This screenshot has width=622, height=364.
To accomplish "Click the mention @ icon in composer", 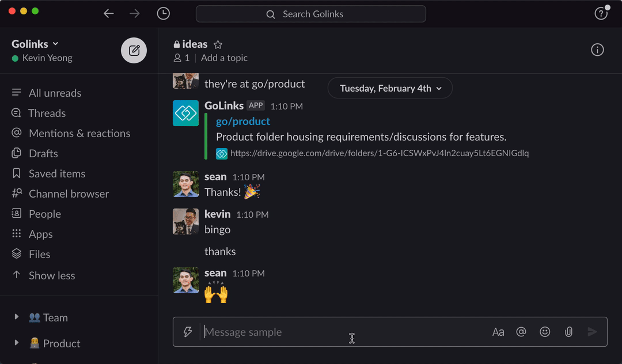I will pyautogui.click(x=521, y=332).
